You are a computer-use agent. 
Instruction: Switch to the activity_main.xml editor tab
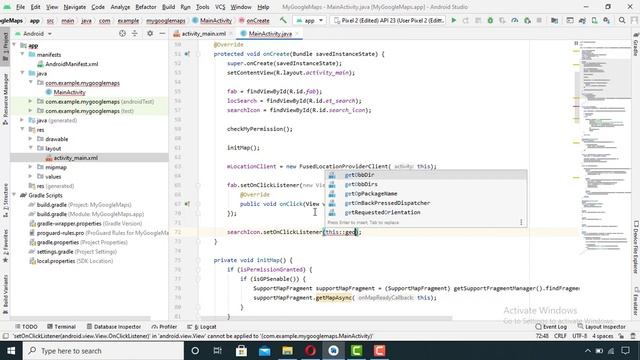click(203, 33)
